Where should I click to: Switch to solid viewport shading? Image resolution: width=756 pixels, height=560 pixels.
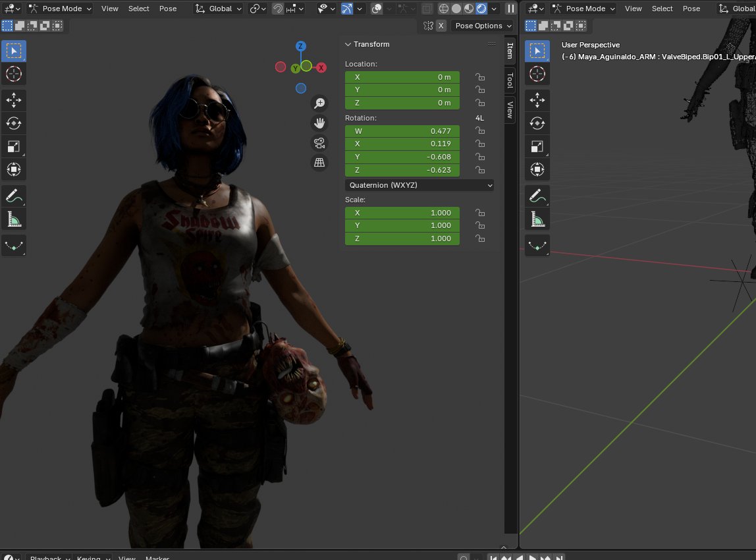[456, 9]
